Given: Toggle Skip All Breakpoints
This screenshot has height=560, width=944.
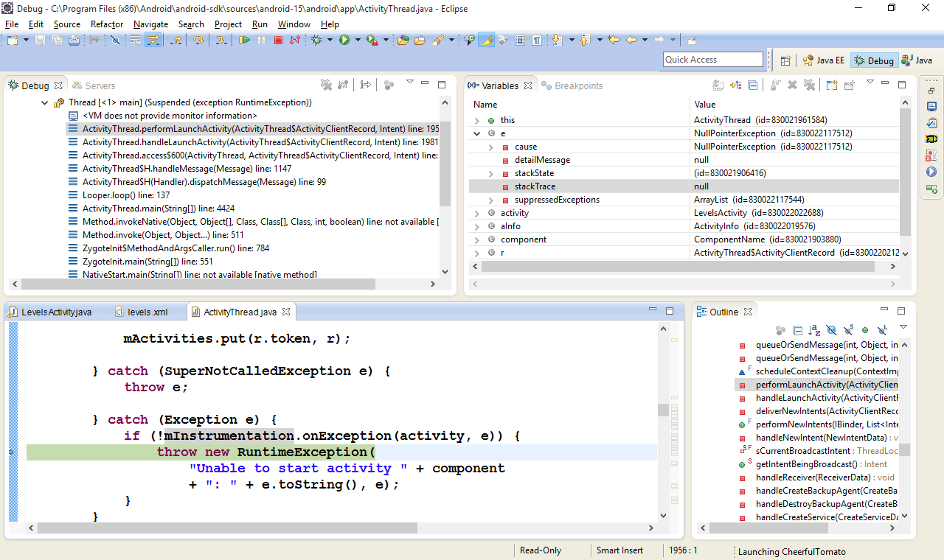Looking at the screenshot, I should click(115, 40).
